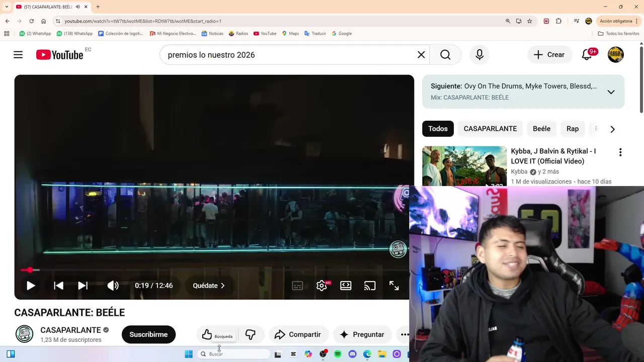Open the account avatar menu

tap(616, 55)
